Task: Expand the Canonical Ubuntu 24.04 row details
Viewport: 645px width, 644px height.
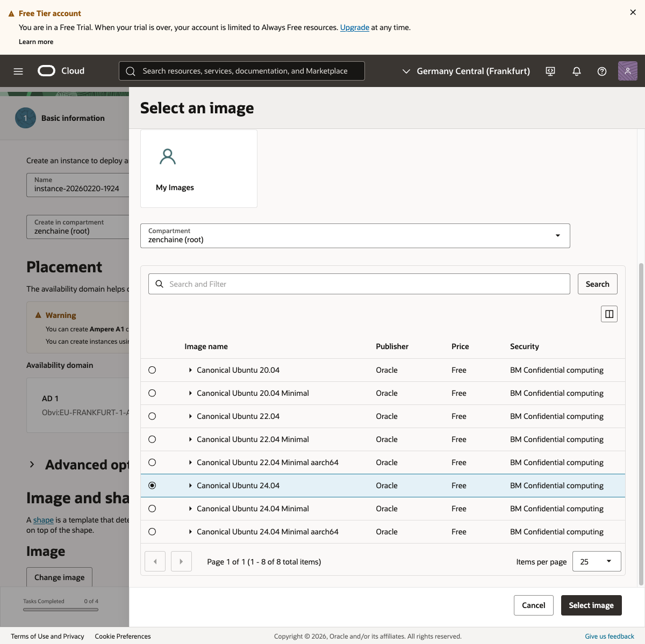Action: click(x=190, y=486)
